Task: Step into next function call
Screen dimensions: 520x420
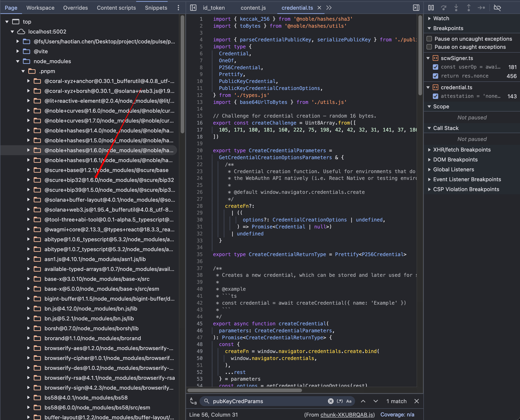Action: click(x=456, y=8)
